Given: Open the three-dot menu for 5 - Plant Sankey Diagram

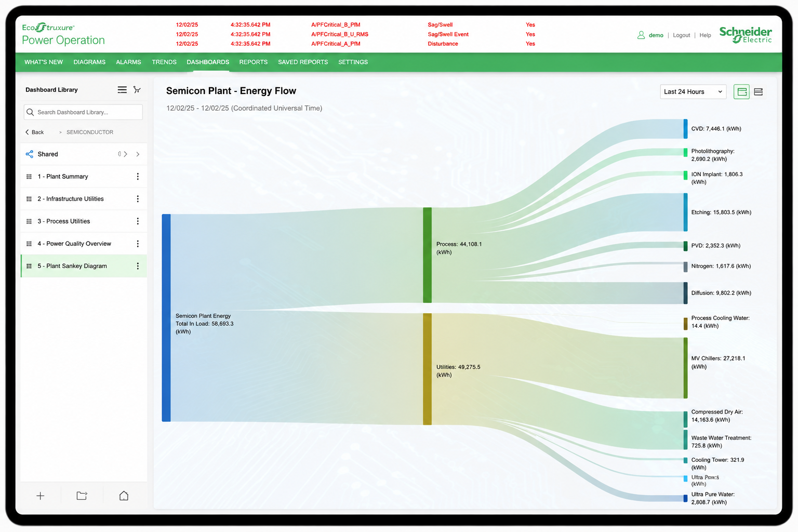Looking at the screenshot, I should coord(138,266).
